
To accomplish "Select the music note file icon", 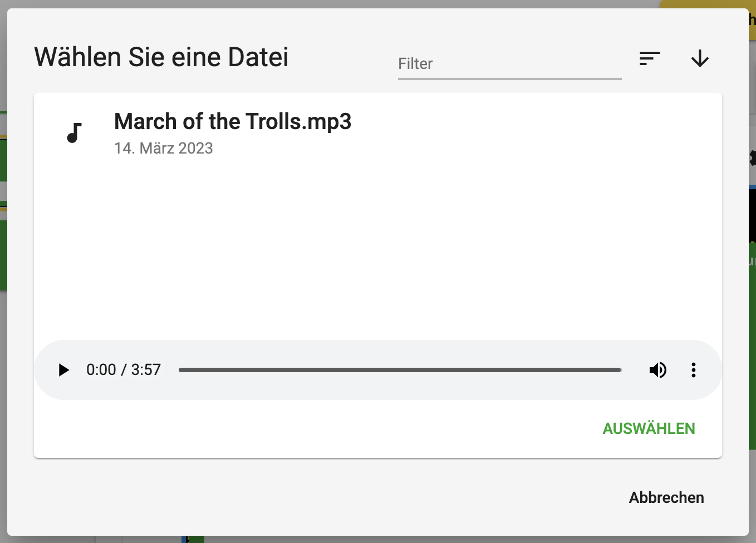I will (74, 133).
